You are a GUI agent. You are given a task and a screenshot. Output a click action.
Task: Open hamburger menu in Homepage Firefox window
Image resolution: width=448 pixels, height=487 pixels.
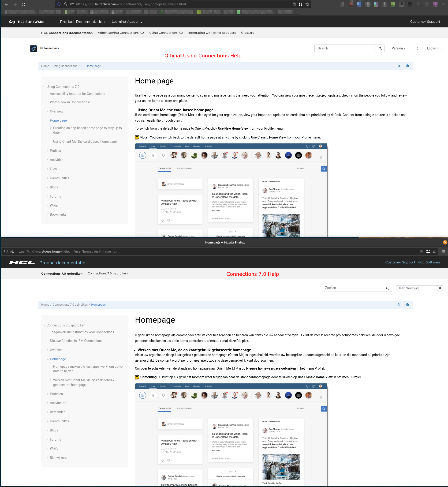[444, 251]
